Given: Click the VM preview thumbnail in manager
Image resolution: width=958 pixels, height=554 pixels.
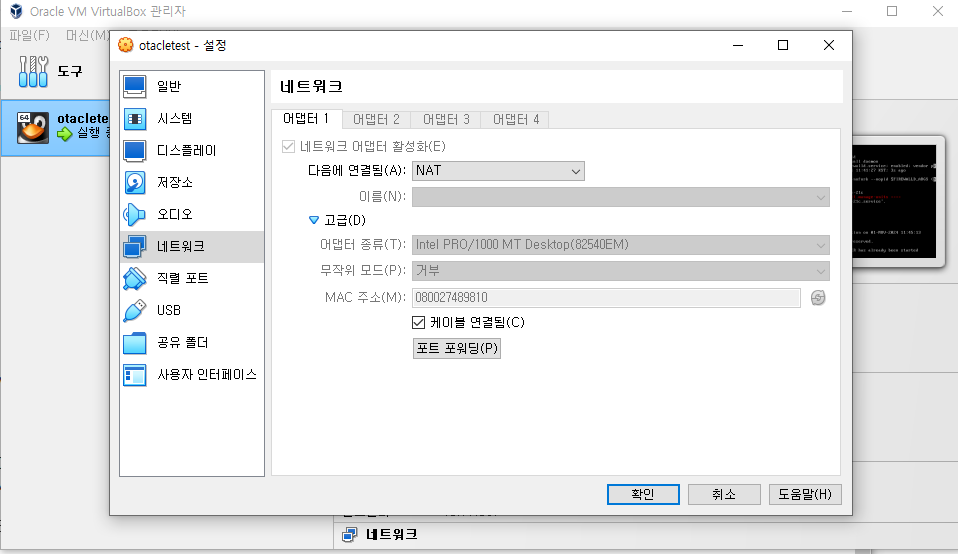Looking at the screenshot, I should (x=894, y=201).
